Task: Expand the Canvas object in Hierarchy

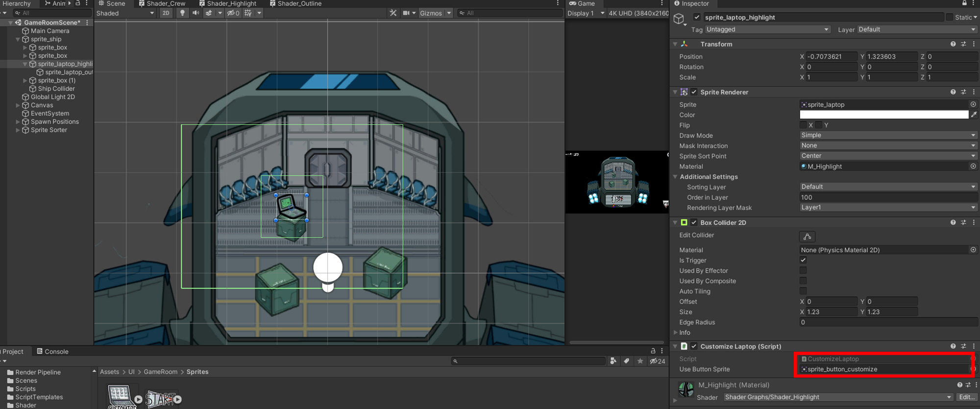Action: 18,105
